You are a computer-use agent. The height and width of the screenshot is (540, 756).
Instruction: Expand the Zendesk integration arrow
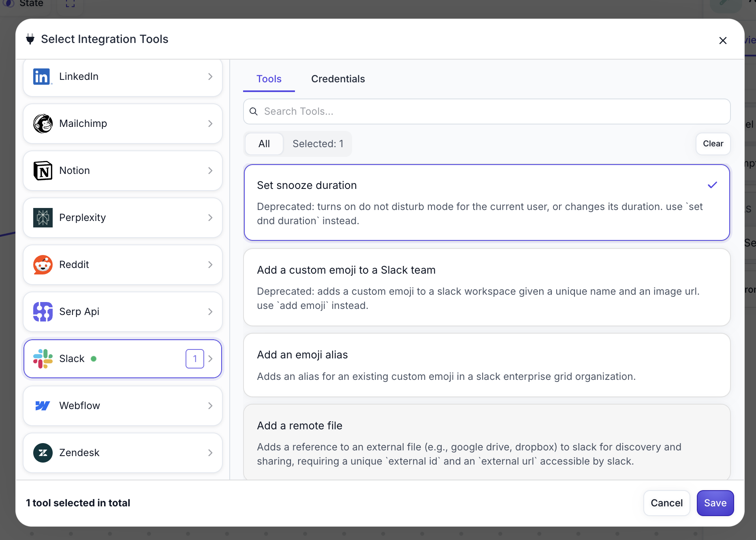pos(210,453)
